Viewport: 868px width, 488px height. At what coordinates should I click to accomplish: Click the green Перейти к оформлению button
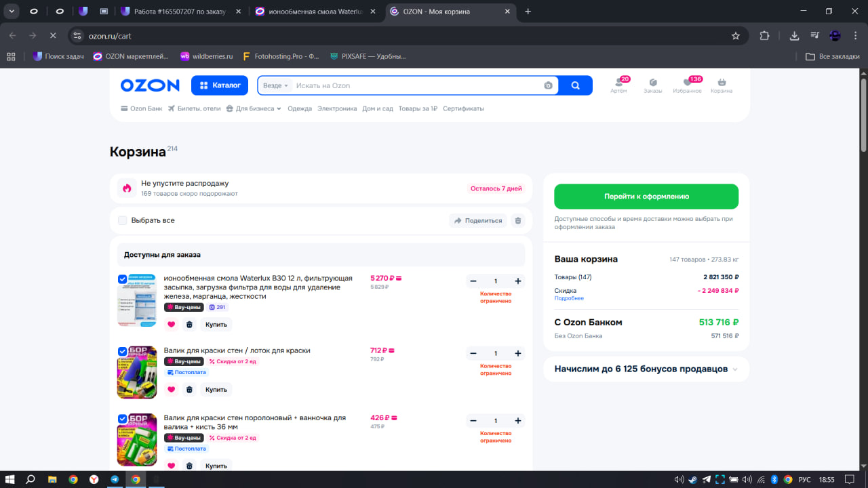click(646, 197)
